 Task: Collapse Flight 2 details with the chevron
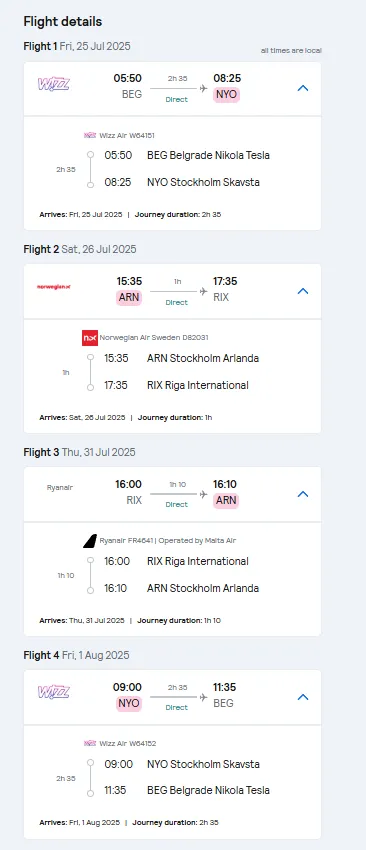click(x=303, y=291)
